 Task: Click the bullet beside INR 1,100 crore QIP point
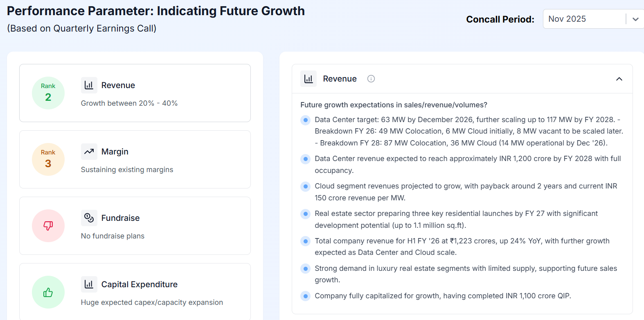[306, 296]
